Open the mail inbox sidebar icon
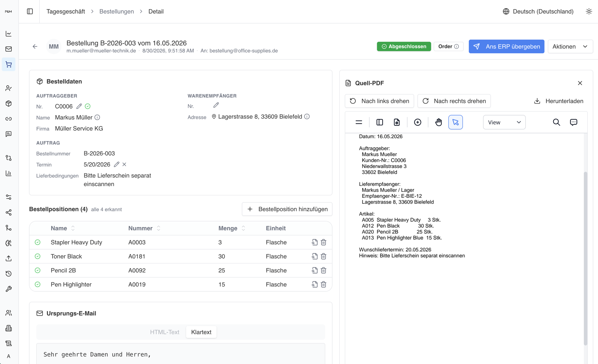Image resolution: width=598 pixels, height=364 pixels. [9, 49]
